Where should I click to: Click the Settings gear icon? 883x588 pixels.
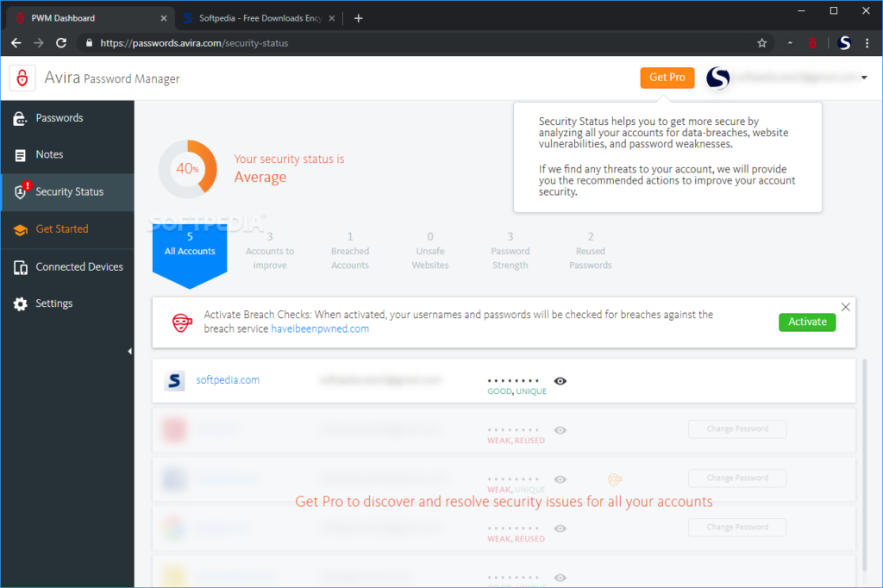[x=21, y=304]
